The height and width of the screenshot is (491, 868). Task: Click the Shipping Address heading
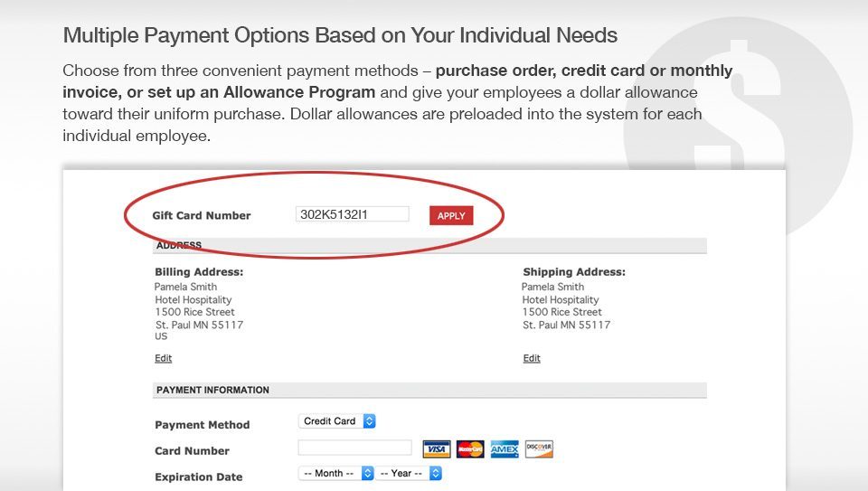tap(574, 272)
